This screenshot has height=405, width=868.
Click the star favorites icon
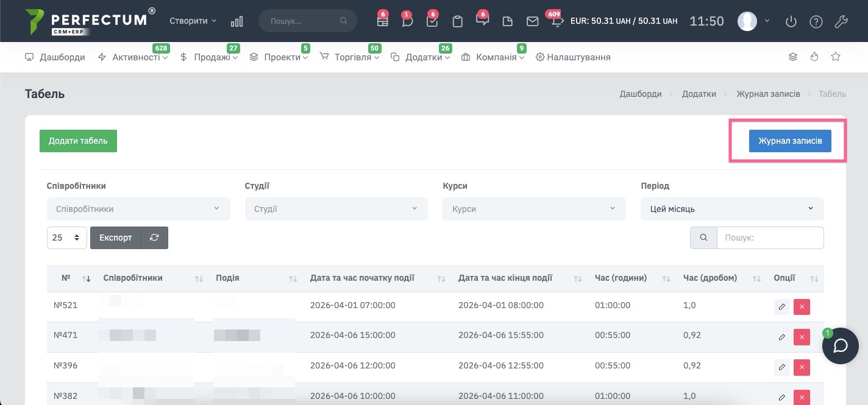(836, 57)
